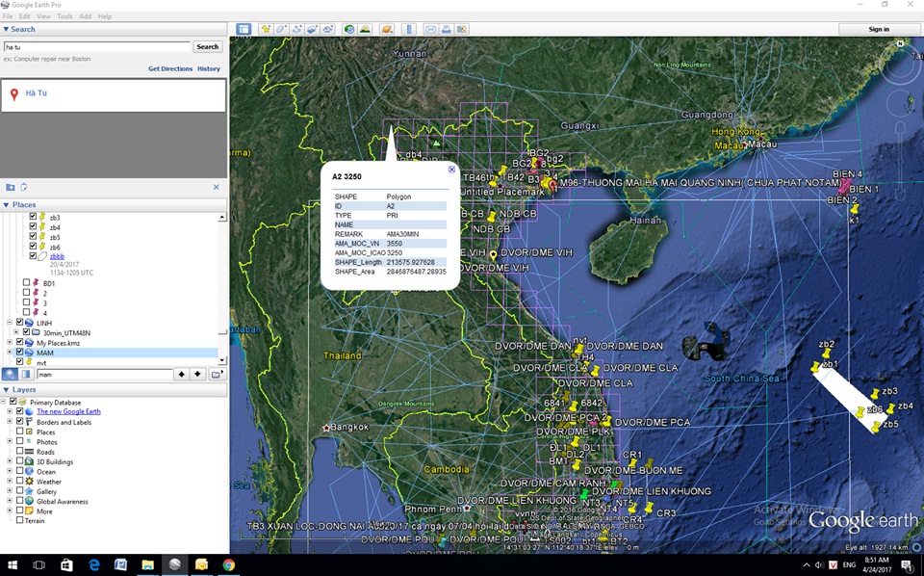Viewport: 924px width, 576px height.
Task: Close the A2 3250 info balloon
Action: tap(451, 170)
